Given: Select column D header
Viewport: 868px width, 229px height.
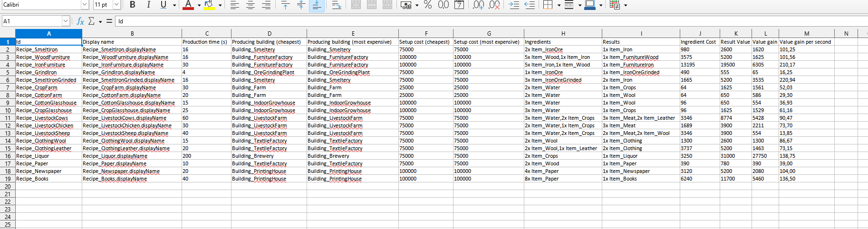Looking at the screenshot, I should pos(269,33).
